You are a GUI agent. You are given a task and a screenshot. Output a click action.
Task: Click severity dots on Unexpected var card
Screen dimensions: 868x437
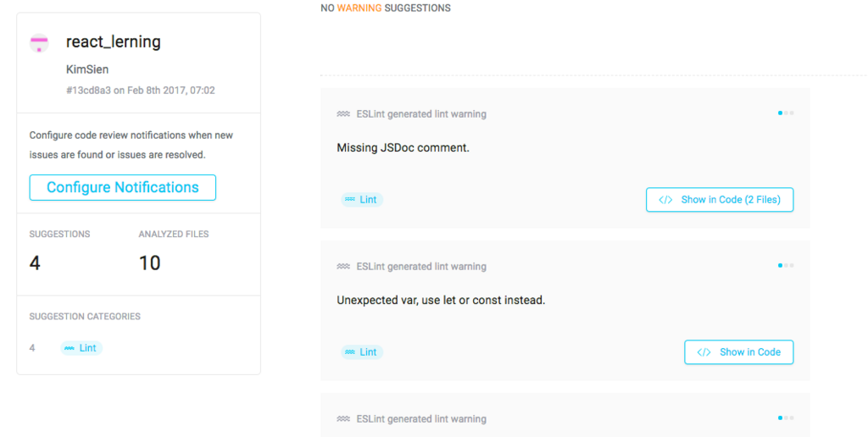(786, 266)
